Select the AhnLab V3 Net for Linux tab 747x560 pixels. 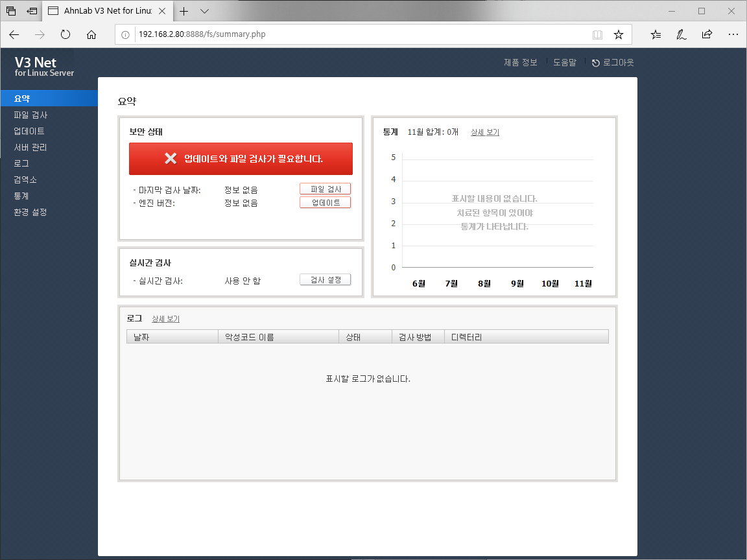(x=107, y=11)
